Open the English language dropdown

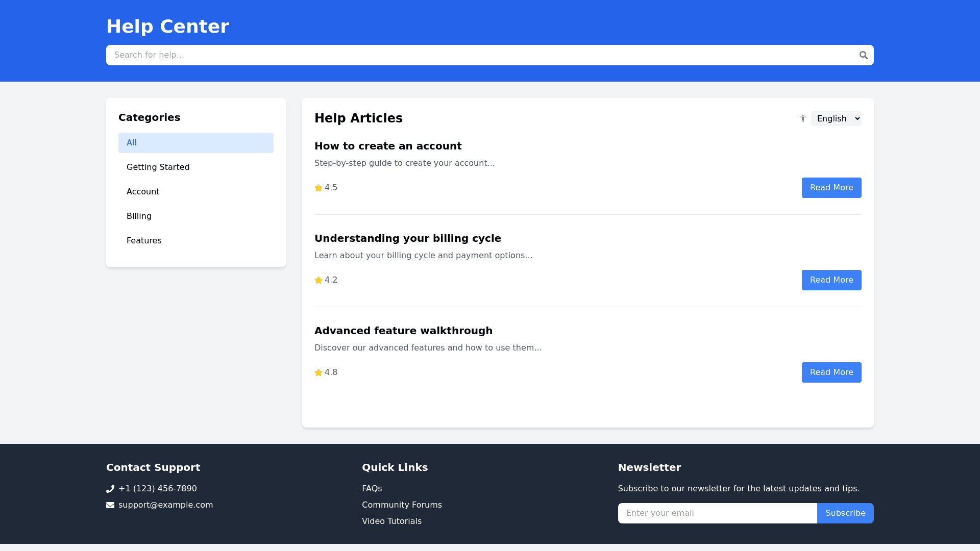pos(836,118)
